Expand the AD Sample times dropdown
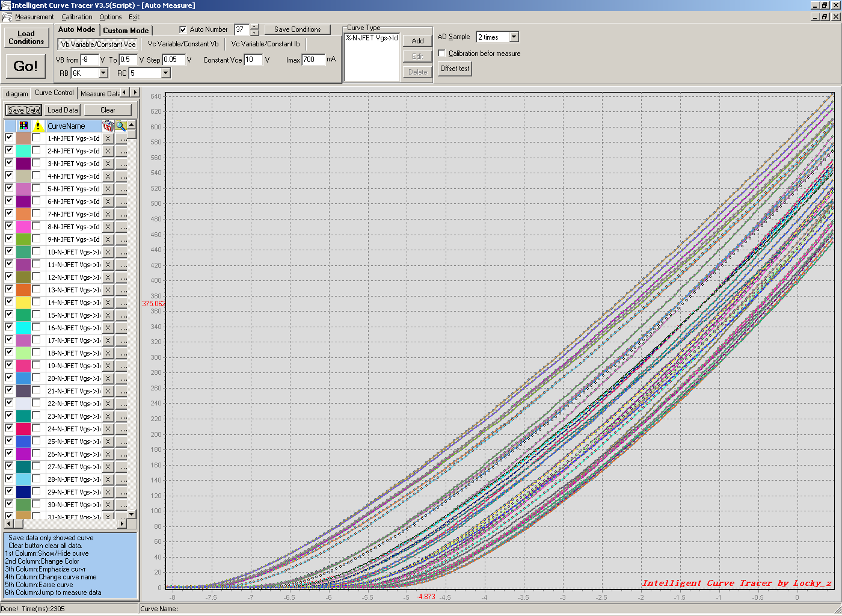The width and height of the screenshot is (842, 616). pyautogui.click(x=514, y=37)
